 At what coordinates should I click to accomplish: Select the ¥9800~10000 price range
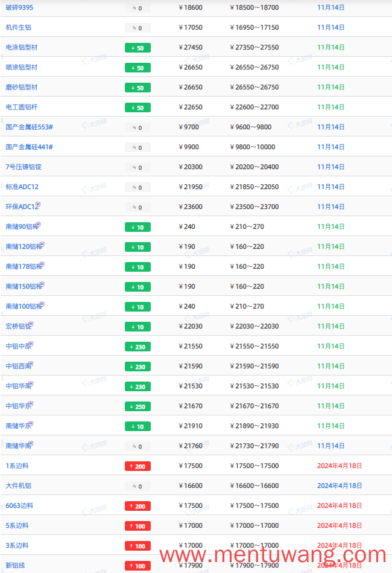(x=253, y=147)
